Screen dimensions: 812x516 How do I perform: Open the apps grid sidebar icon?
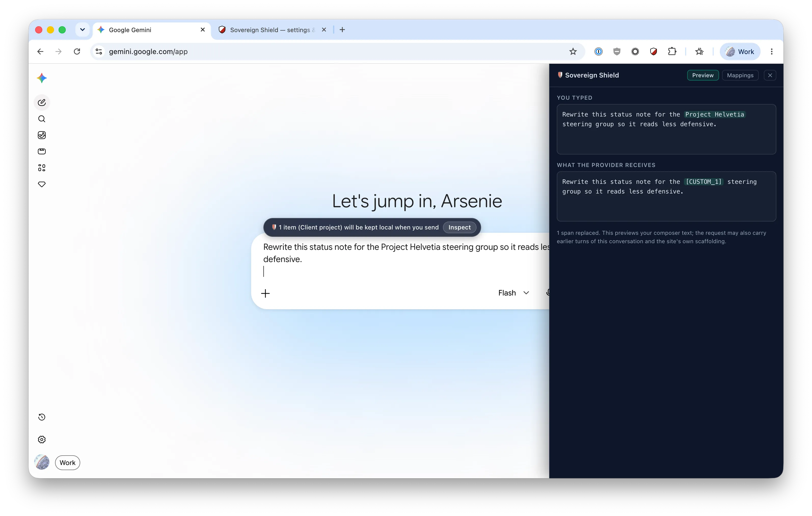[42, 168]
